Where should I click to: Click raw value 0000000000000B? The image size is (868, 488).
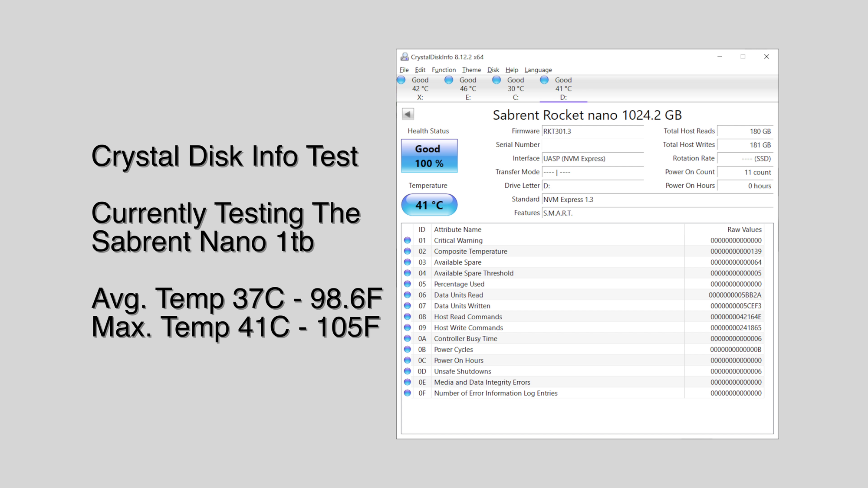736,349
